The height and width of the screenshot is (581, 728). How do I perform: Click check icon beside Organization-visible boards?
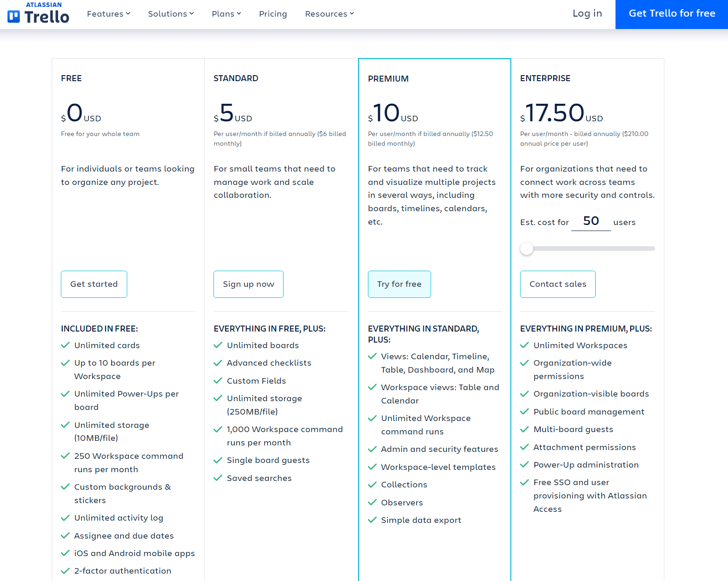tap(524, 394)
